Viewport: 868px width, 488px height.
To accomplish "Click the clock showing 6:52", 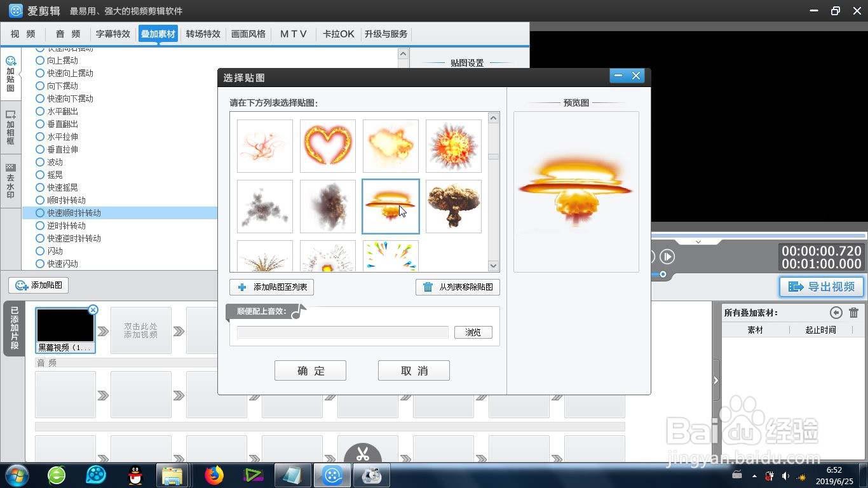I will [x=834, y=470].
